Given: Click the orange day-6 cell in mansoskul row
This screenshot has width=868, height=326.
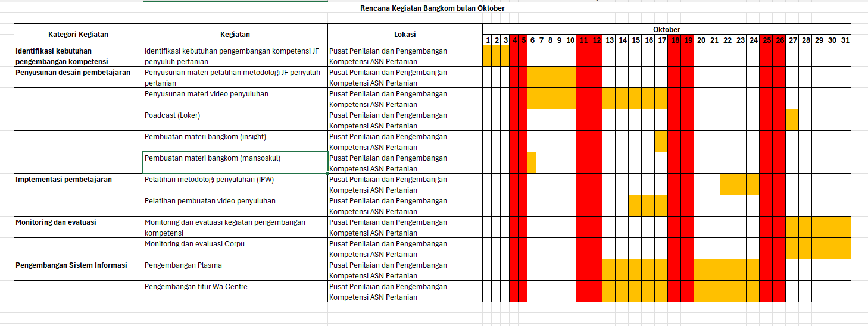Looking at the screenshot, I should tap(532, 163).
